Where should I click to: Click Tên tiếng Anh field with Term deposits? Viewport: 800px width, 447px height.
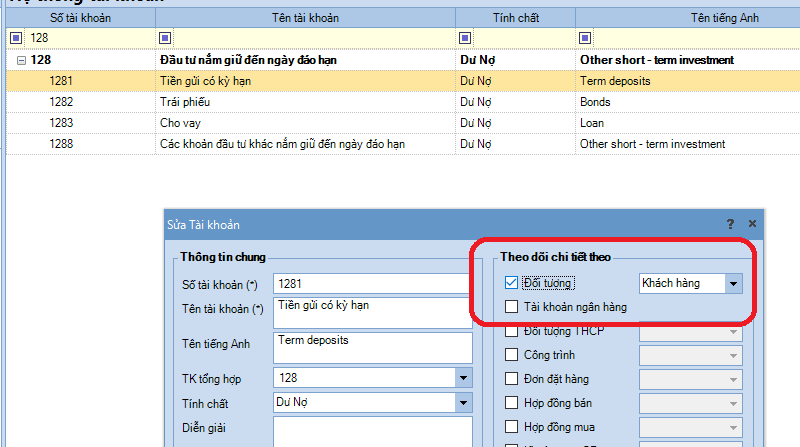click(x=372, y=347)
